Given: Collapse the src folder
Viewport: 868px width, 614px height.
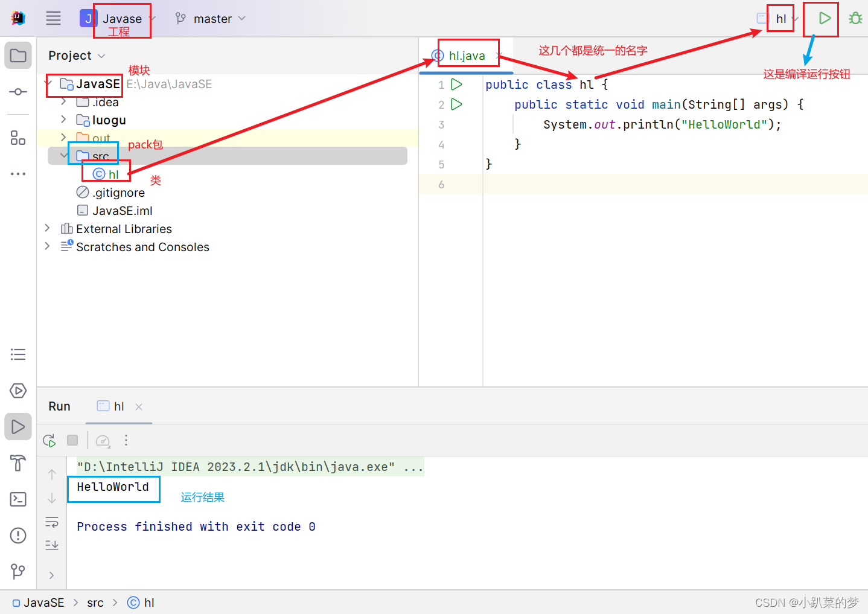Looking at the screenshot, I should click(x=63, y=156).
